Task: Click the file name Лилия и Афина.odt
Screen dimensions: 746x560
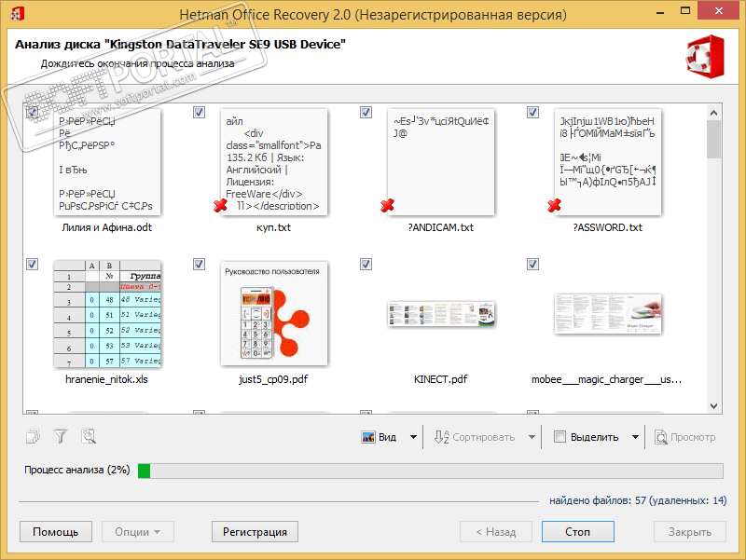Action: tap(107, 227)
